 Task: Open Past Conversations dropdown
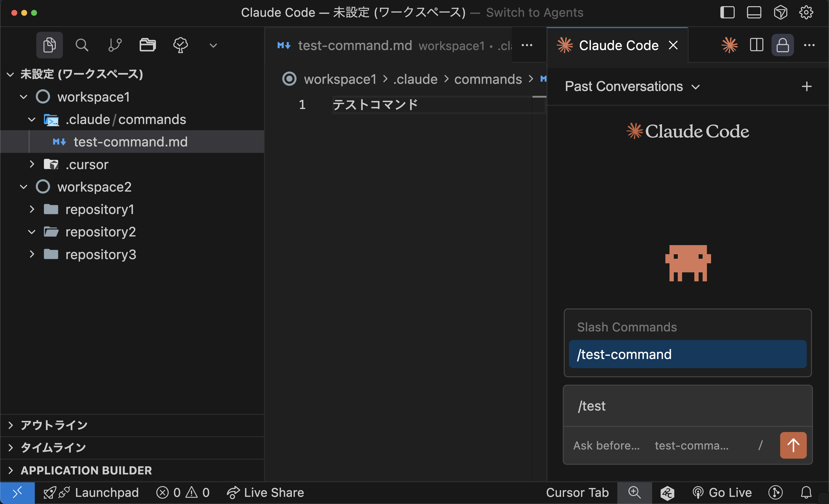coord(632,86)
